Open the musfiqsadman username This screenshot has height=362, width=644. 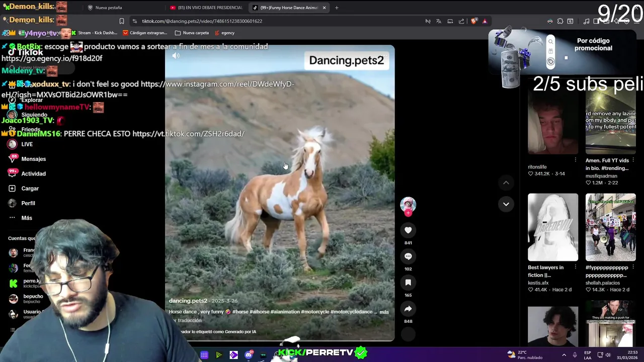(x=601, y=176)
